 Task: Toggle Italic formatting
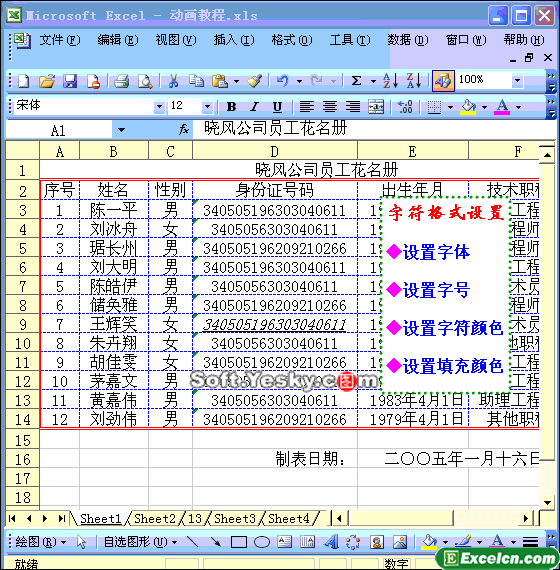(254, 107)
